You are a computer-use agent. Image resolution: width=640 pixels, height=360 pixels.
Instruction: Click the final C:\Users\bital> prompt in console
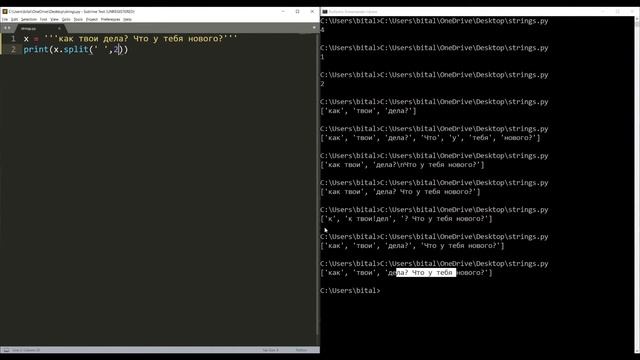(350, 290)
